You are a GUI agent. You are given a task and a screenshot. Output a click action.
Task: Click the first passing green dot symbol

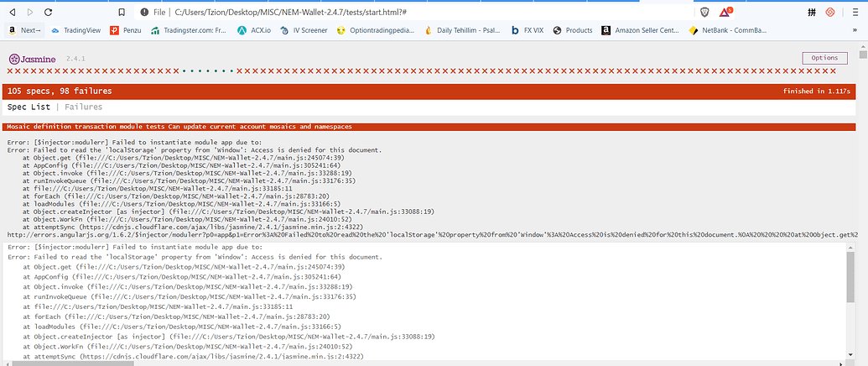(x=185, y=71)
